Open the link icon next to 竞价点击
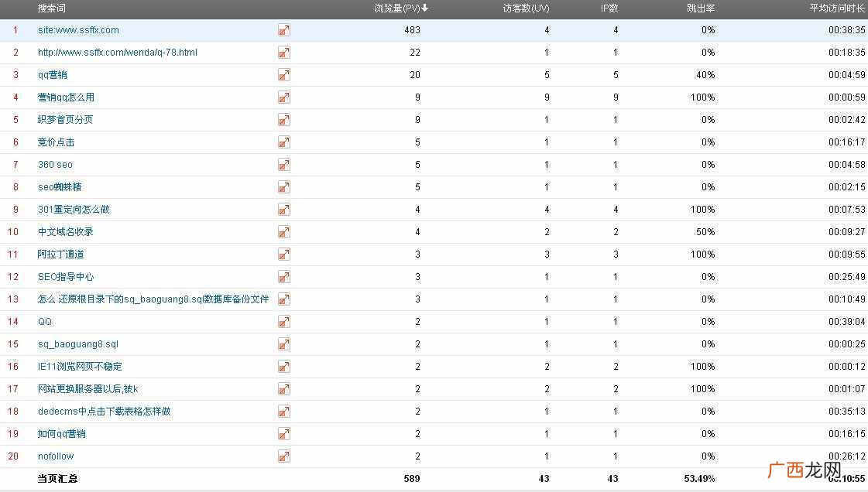 (x=284, y=142)
